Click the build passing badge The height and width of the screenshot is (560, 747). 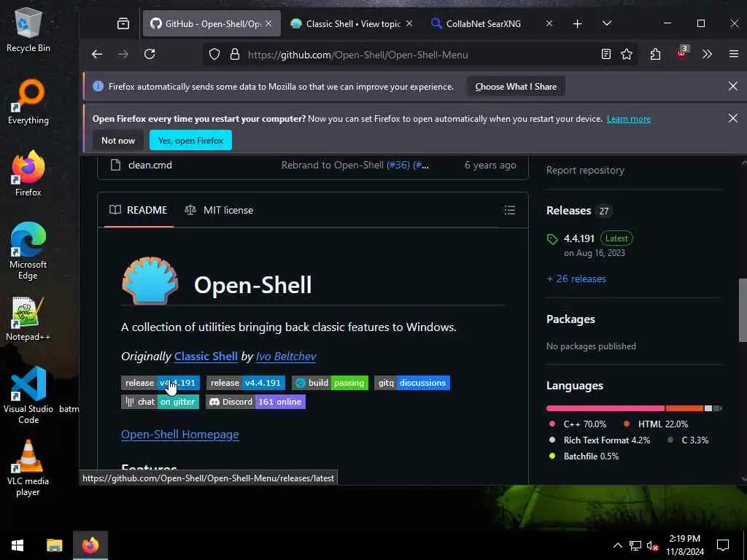pos(330,383)
